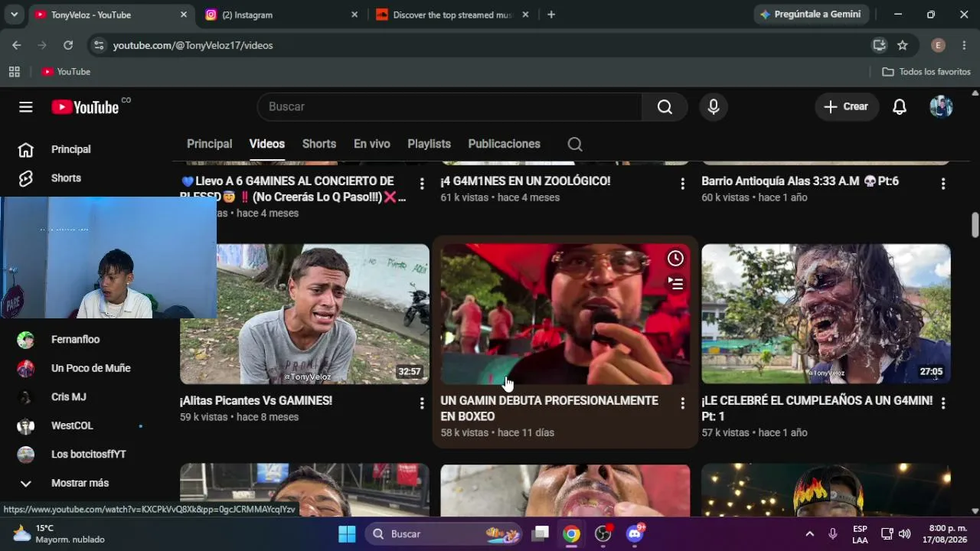Click the taskbar microphone tray icon
Viewport: 980px width, 551px height.
coord(833,533)
